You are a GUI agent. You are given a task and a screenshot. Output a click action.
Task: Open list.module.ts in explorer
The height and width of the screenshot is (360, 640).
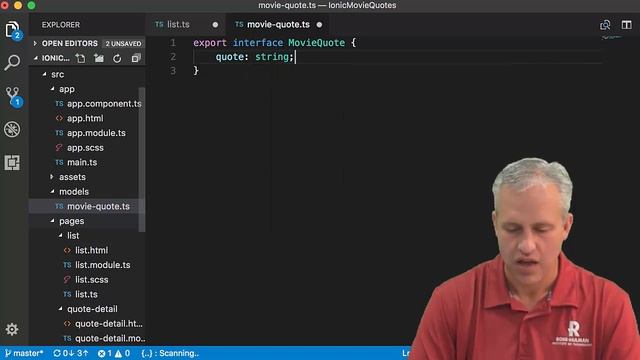pos(102,265)
